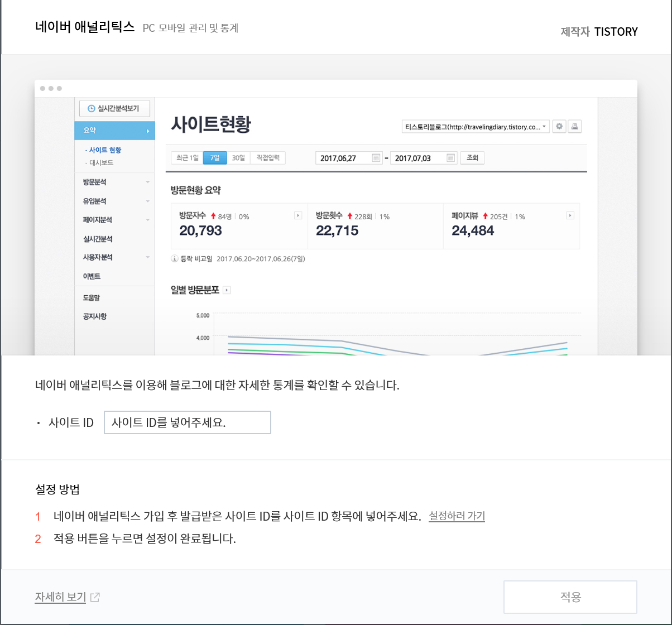This screenshot has width=672, height=625.
Task: Click the 방문현황 요약 heading
Action: (x=196, y=190)
